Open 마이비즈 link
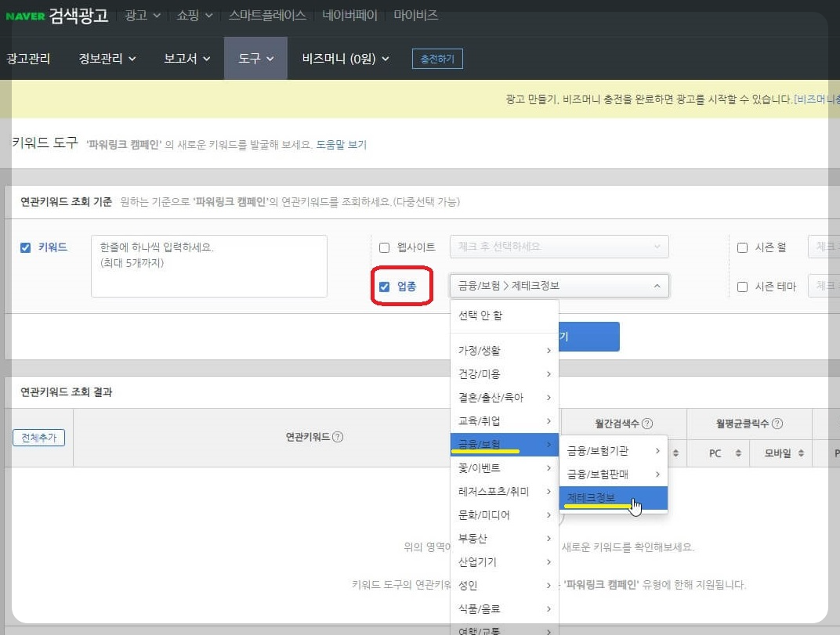840x635 pixels. tap(416, 15)
